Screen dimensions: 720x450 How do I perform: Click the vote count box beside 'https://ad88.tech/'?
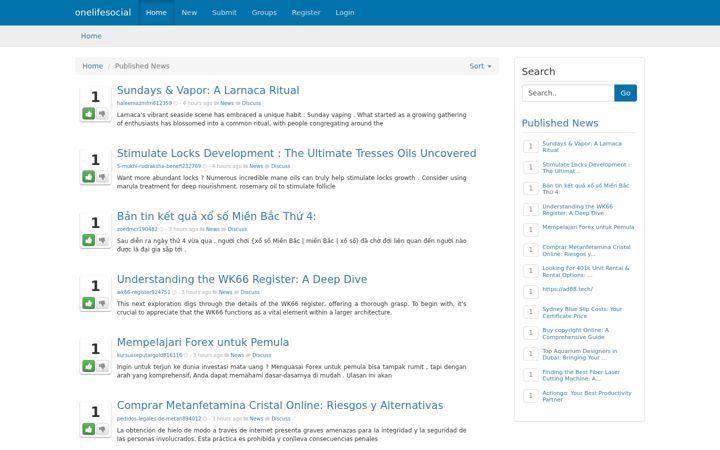coord(530,292)
